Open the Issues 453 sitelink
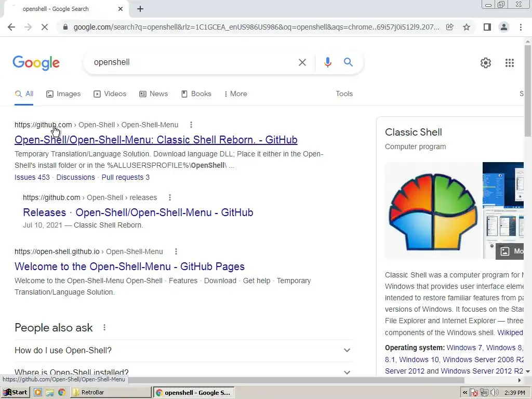 pyautogui.click(x=32, y=178)
